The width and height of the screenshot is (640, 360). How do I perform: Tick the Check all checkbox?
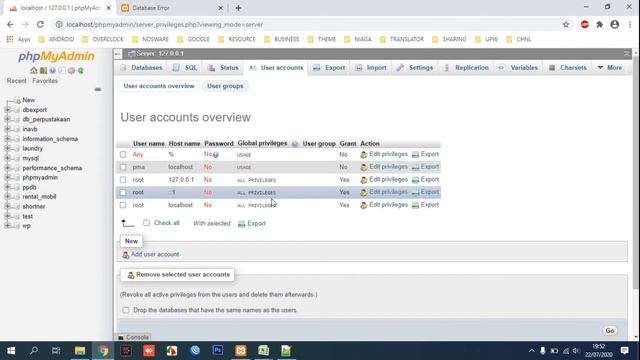(146, 223)
